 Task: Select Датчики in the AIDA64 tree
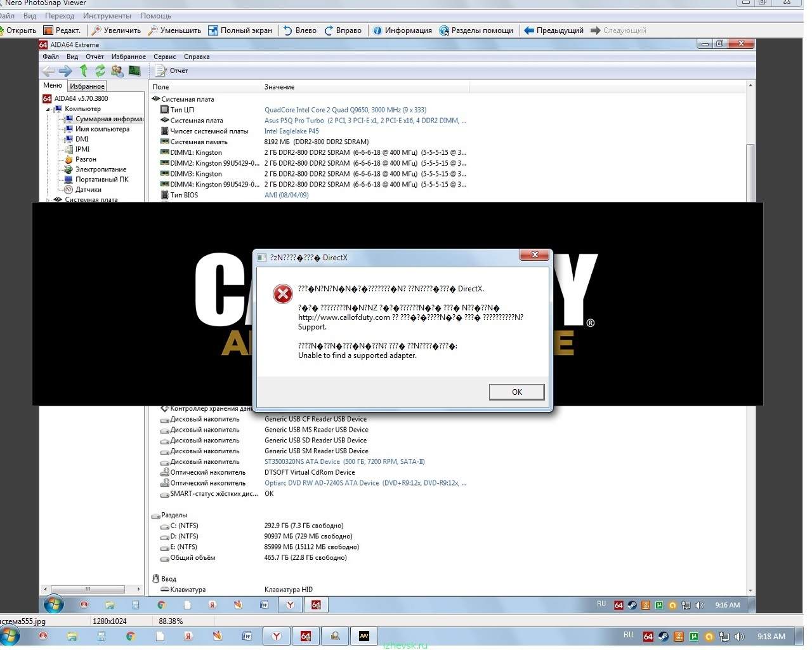click(88, 190)
